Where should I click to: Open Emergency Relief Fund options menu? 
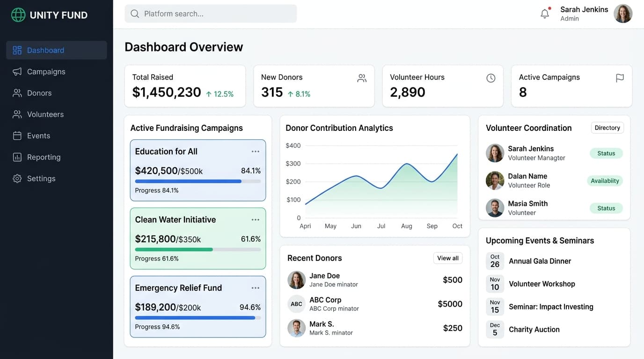pos(256,288)
